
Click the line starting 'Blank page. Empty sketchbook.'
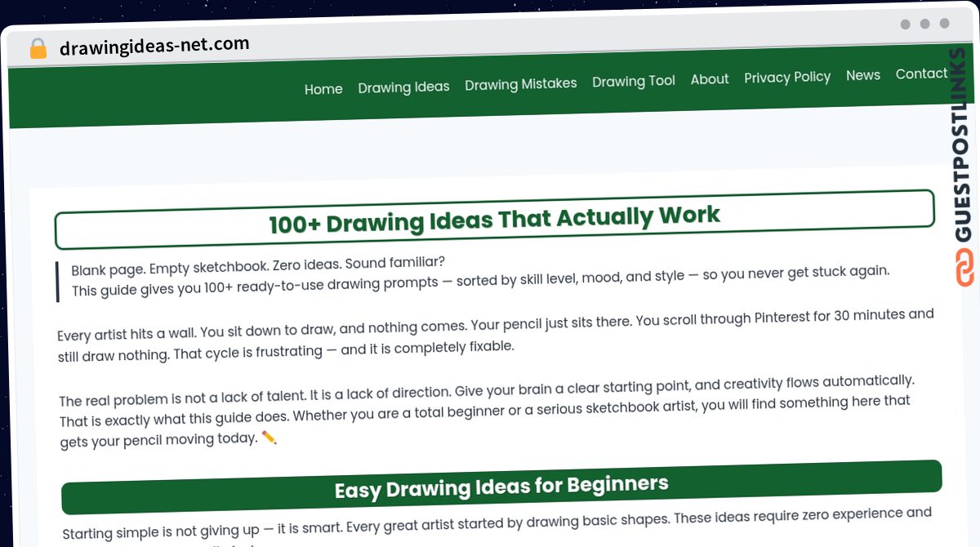coord(258,265)
